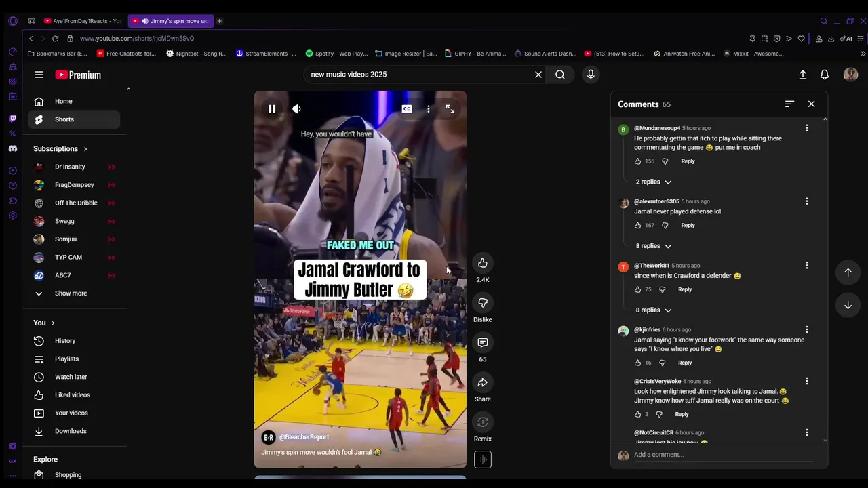Open comments button showing 65
868x488 pixels.
pos(482,343)
